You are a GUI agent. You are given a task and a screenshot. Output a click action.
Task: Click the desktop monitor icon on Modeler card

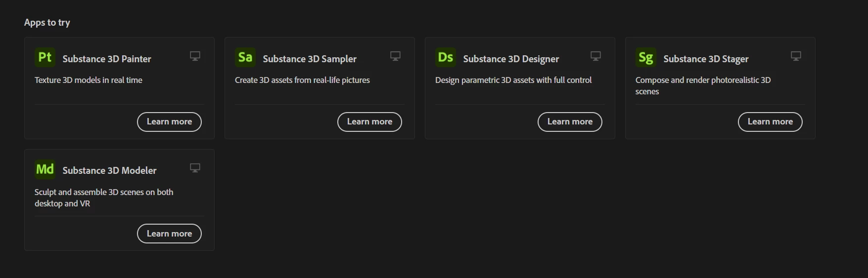[195, 168]
